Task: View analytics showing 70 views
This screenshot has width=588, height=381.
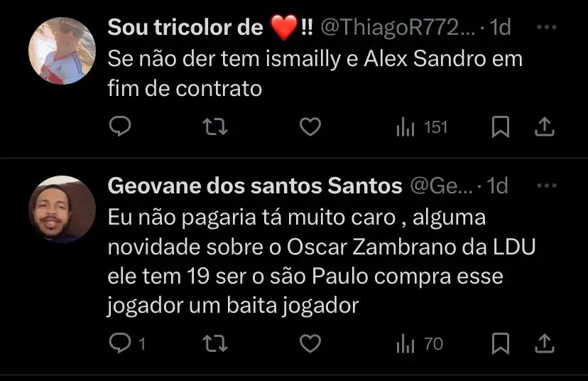Action: click(420, 343)
